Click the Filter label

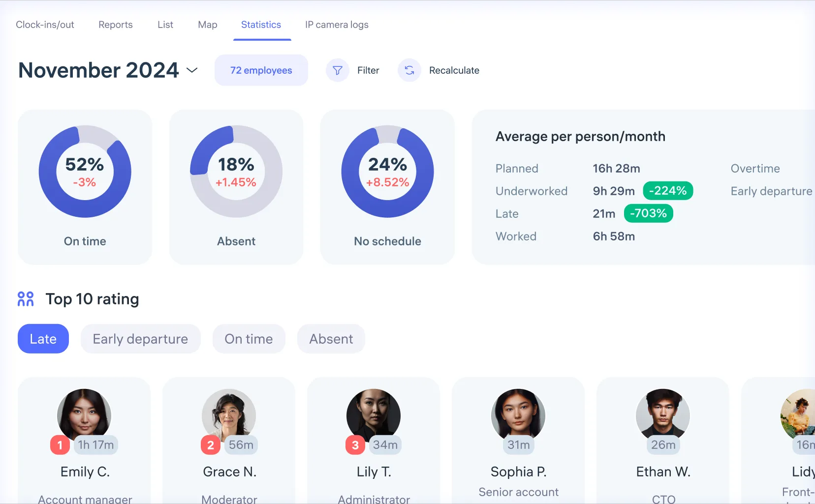368,70
